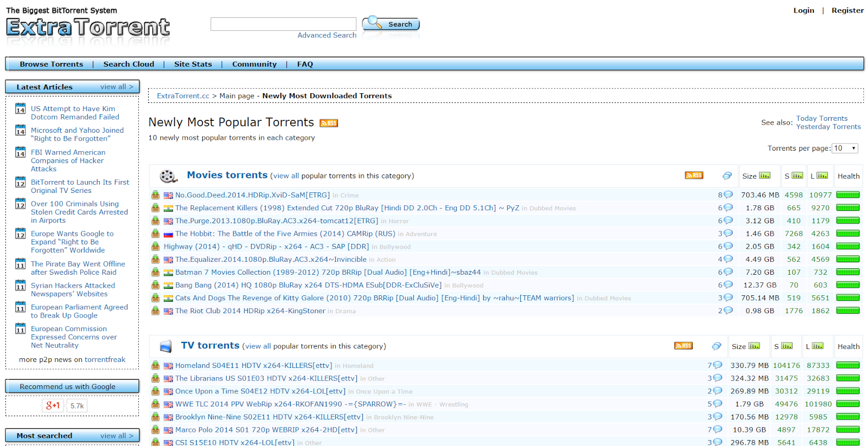Image resolution: width=868 pixels, height=446 pixels.
Task: Open The.Equalizer.2014.1080p.BluRay torrent link
Action: pos(271,260)
